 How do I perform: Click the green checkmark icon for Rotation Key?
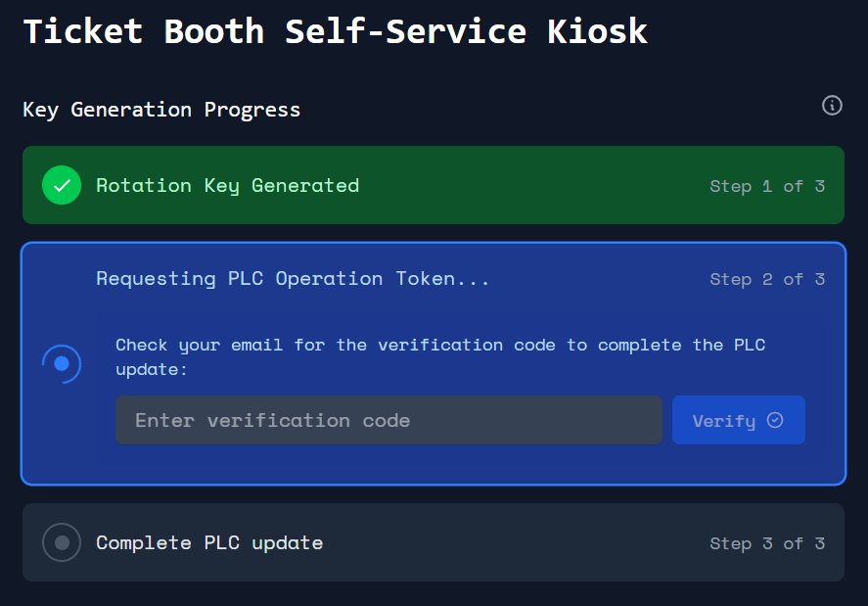62,185
